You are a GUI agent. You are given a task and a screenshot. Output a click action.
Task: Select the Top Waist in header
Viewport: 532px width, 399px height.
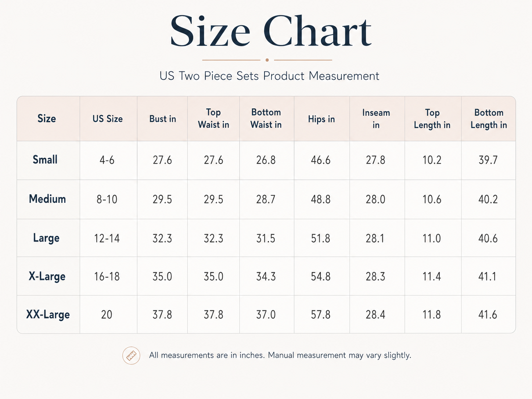213,119
